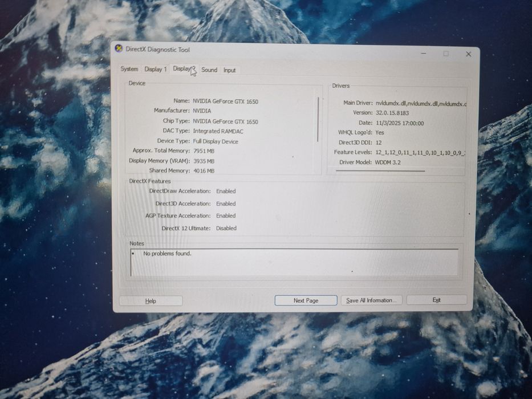
Task: Click Direct3D Acceleration Enabled value
Action: 226,204
